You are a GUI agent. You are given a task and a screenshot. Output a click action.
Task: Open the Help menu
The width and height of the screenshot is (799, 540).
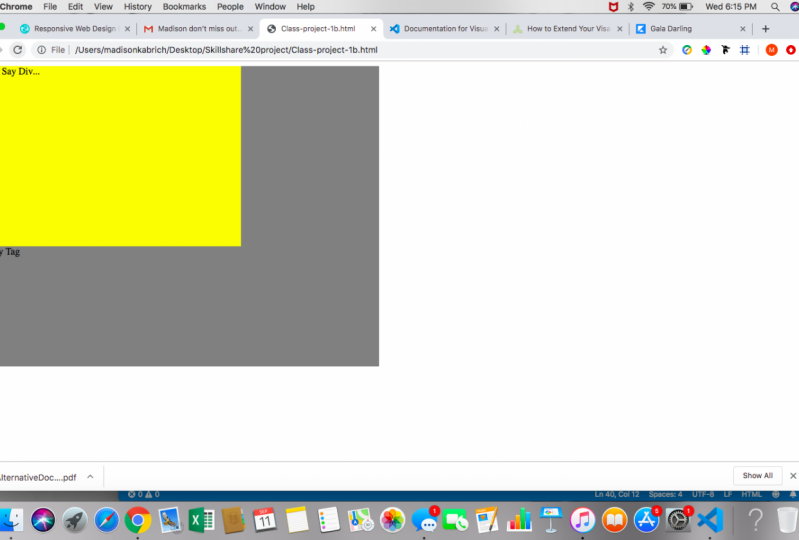pos(305,7)
